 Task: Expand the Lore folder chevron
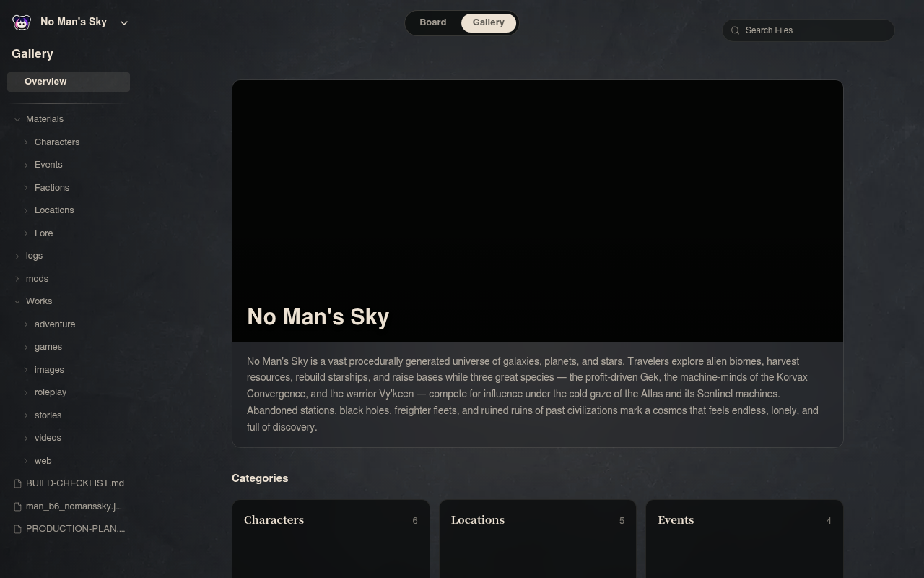click(26, 233)
